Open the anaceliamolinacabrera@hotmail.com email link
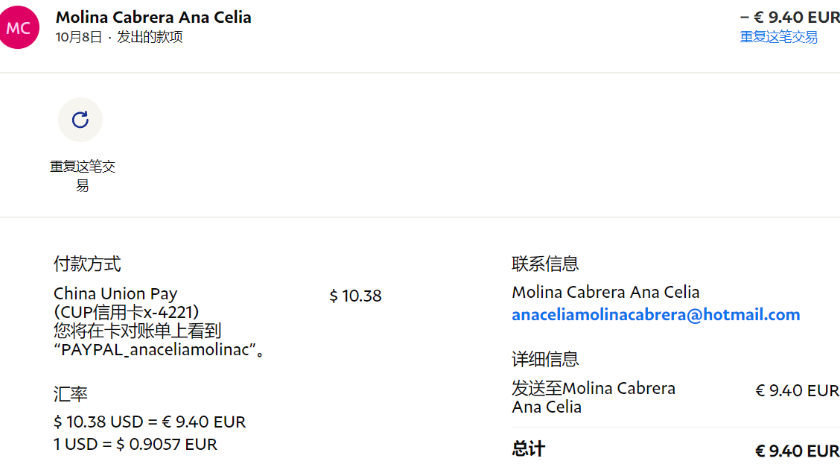 click(x=655, y=314)
